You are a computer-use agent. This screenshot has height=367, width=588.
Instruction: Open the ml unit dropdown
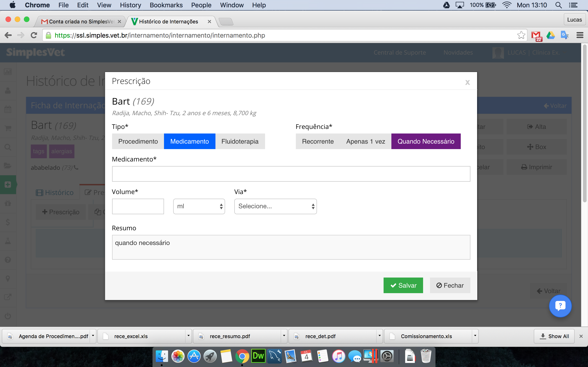pyautogui.click(x=199, y=206)
